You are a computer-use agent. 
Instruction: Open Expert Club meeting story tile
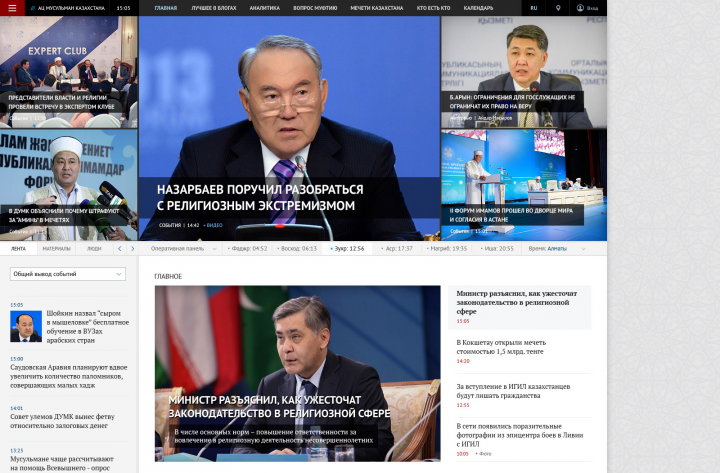click(68, 72)
